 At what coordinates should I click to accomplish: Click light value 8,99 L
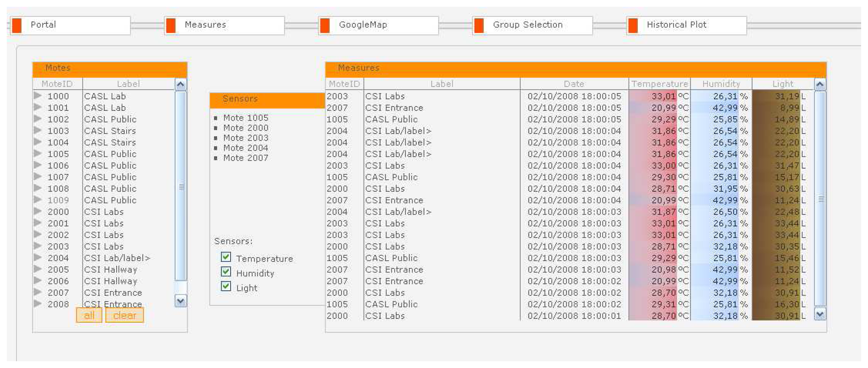click(x=793, y=108)
